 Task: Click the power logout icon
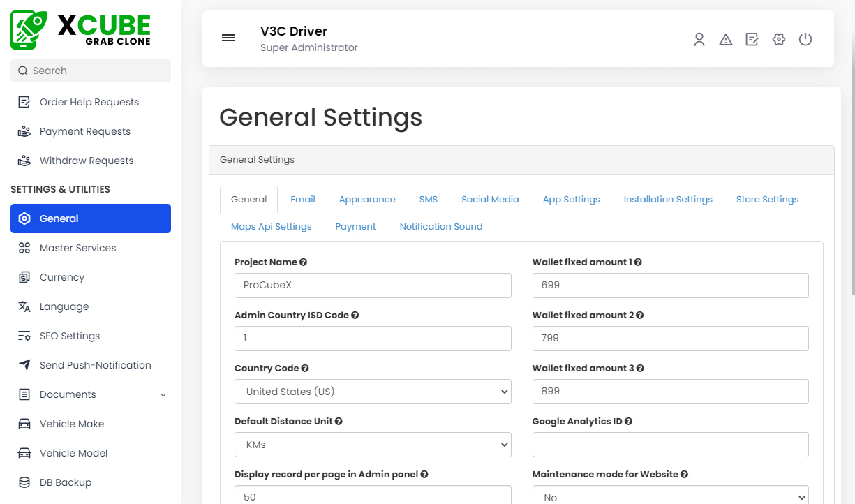pyautogui.click(x=805, y=40)
